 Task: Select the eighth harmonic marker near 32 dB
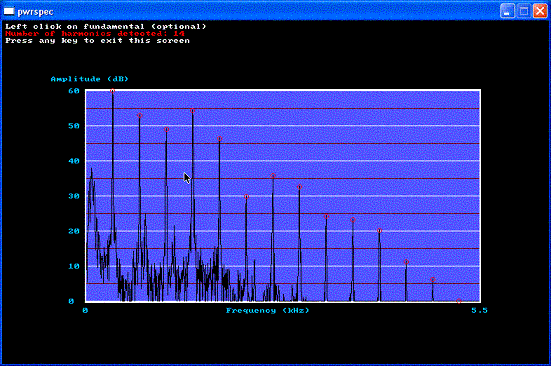[299, 187]
